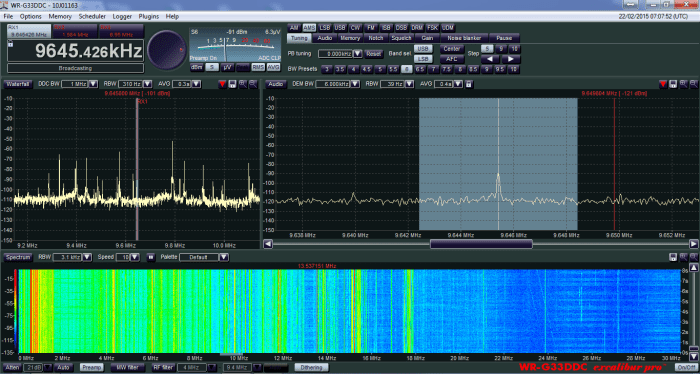Click the round tuning knob
700x374 pixels.
point(167,50)
